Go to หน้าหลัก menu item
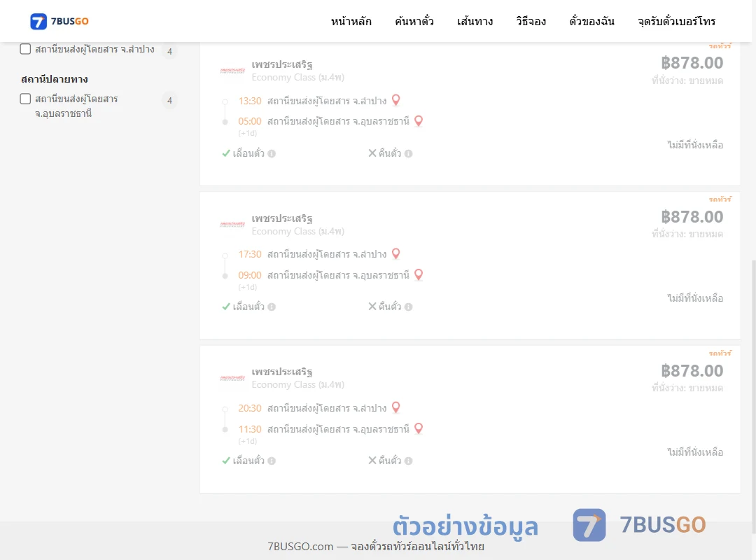 [x=351, y=21]
